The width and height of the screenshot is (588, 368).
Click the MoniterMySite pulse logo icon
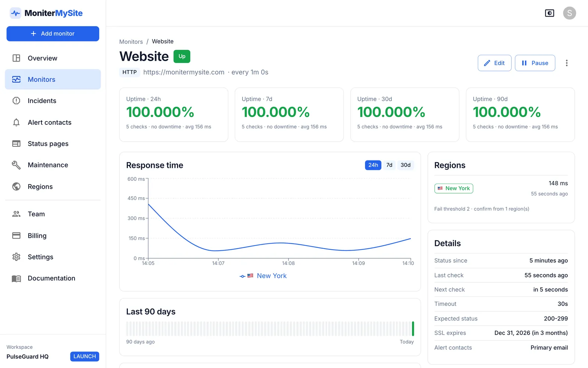(15, 13)
